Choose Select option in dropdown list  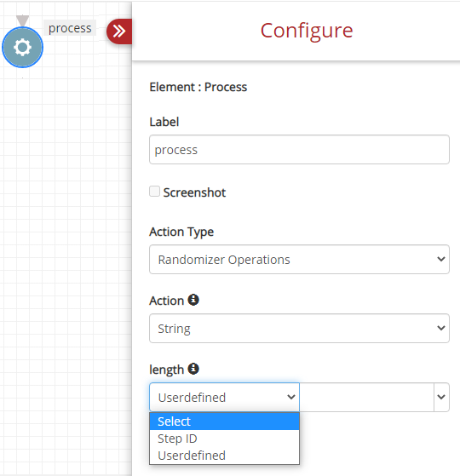pyautogui.click(x=224, y=422)
